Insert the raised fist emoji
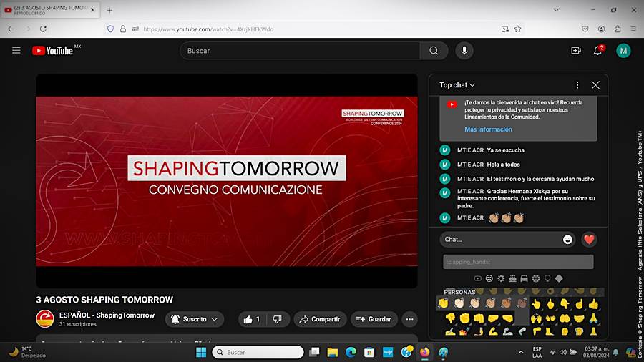This screenshot has width=644, height=362. (464, 318)
